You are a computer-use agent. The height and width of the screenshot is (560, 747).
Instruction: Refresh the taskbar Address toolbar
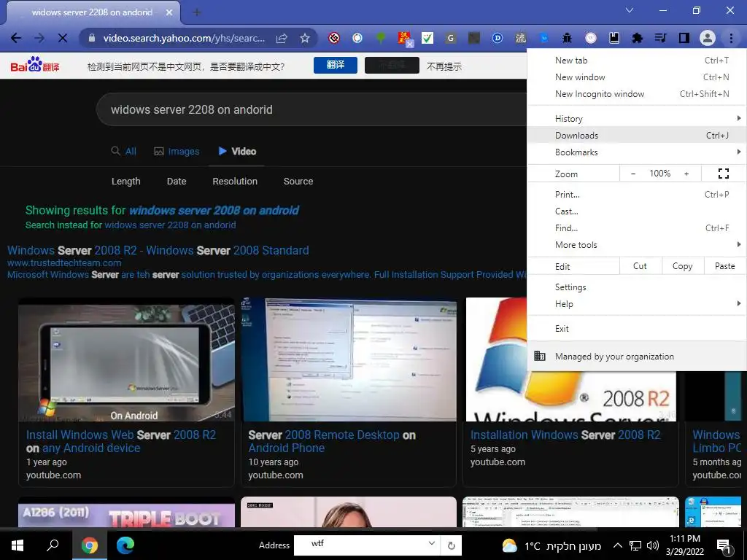coord(451,545)
